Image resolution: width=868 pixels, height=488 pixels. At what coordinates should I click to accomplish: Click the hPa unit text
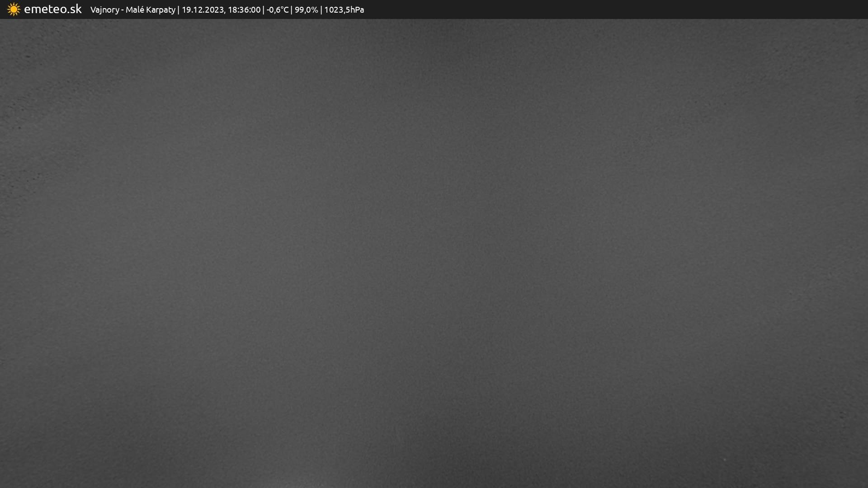tap(357, 9)
